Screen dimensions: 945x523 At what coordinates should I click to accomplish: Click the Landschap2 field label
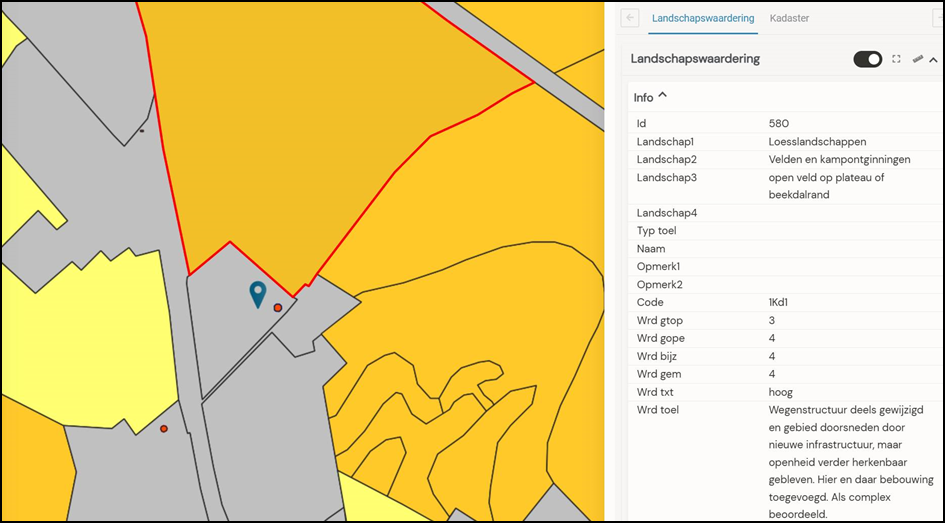[x=667, y=160]
